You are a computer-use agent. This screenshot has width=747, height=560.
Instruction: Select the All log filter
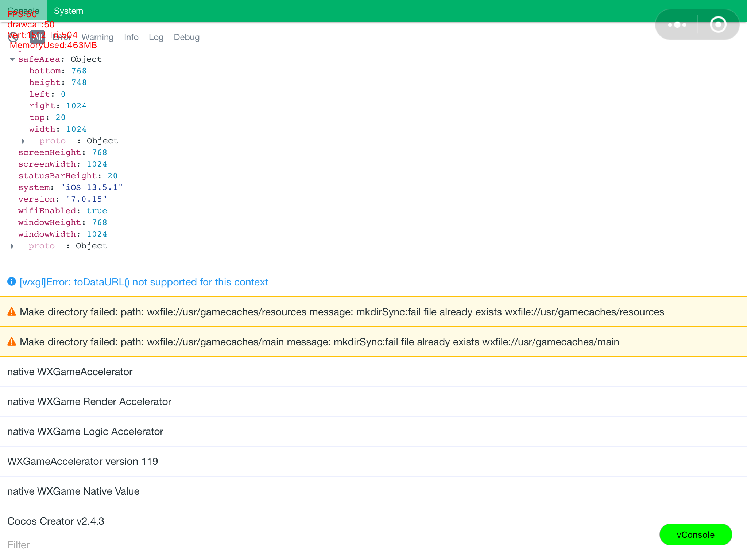pos(37,37)
